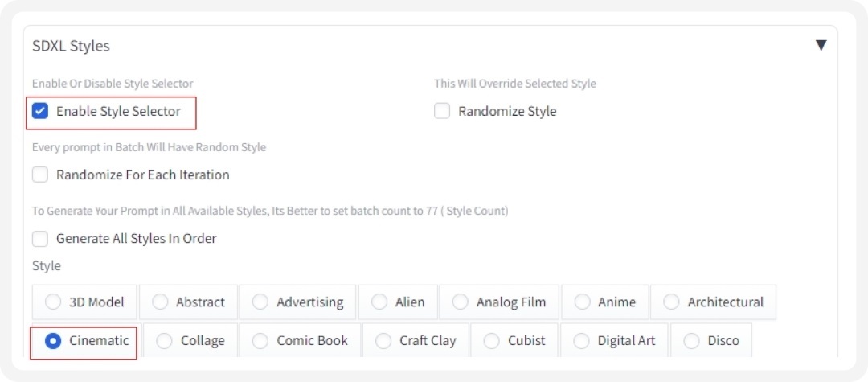
Task: Select Craft Clay style
Action: (383, 341)
